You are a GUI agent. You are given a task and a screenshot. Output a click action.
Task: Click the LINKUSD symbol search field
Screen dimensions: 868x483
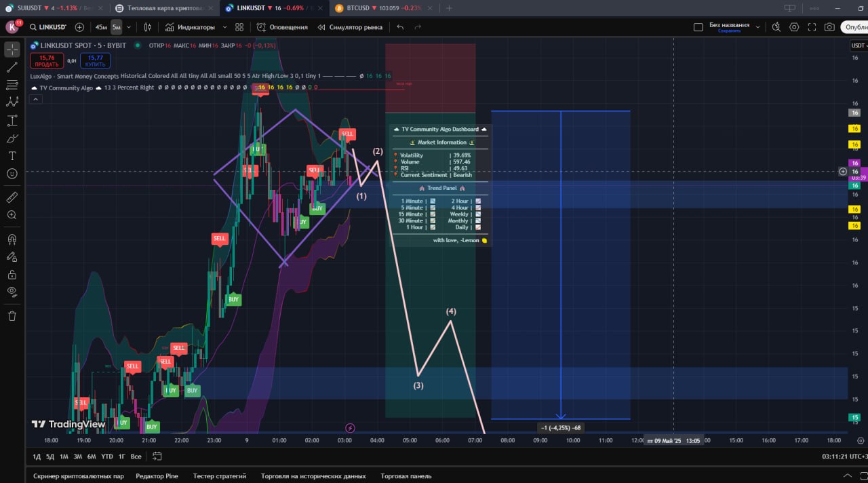pos(49,27)
